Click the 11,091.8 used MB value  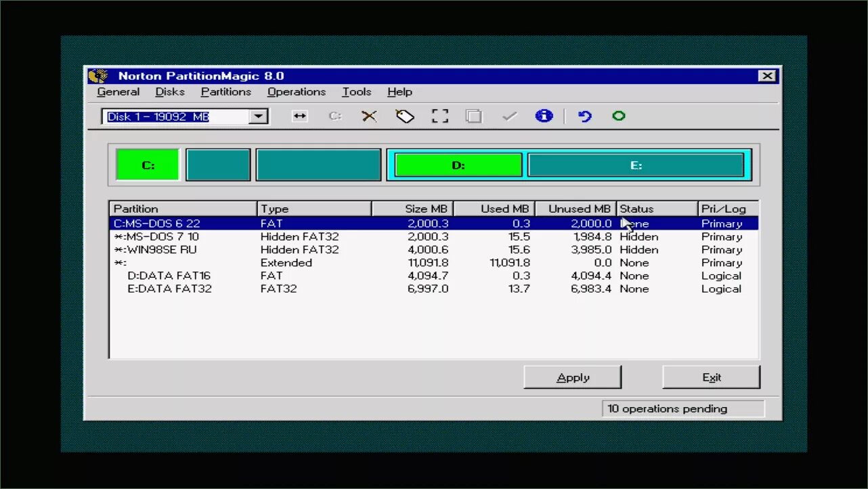tap(510, 263)
